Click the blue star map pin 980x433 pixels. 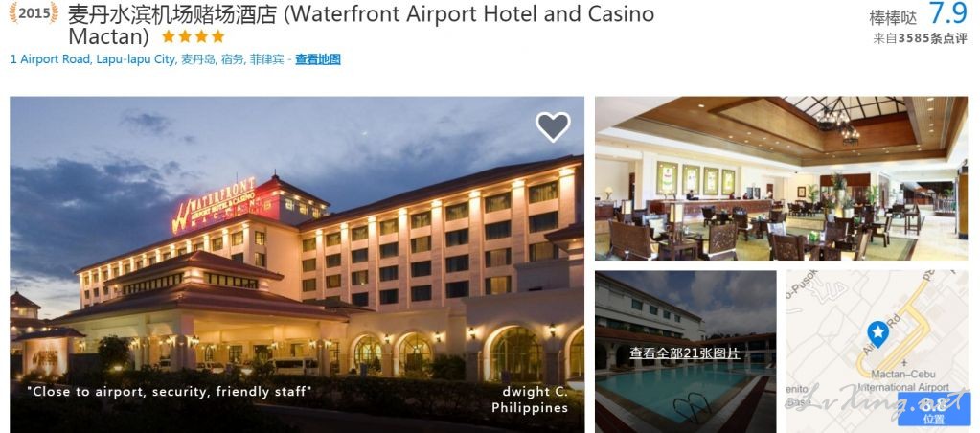click(878, 334)
